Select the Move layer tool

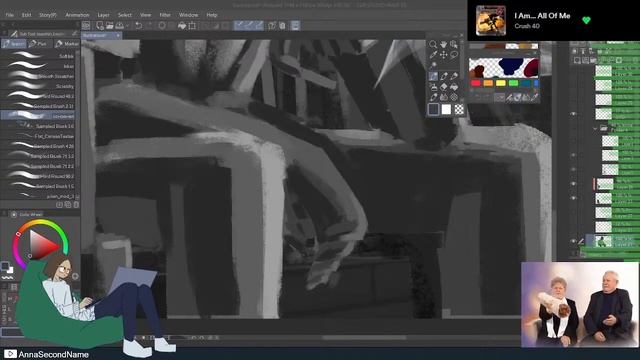coord(444,54)
